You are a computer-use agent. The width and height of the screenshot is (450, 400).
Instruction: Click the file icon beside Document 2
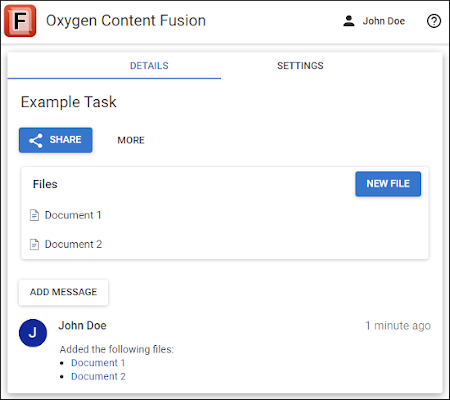tap(34, 244)
